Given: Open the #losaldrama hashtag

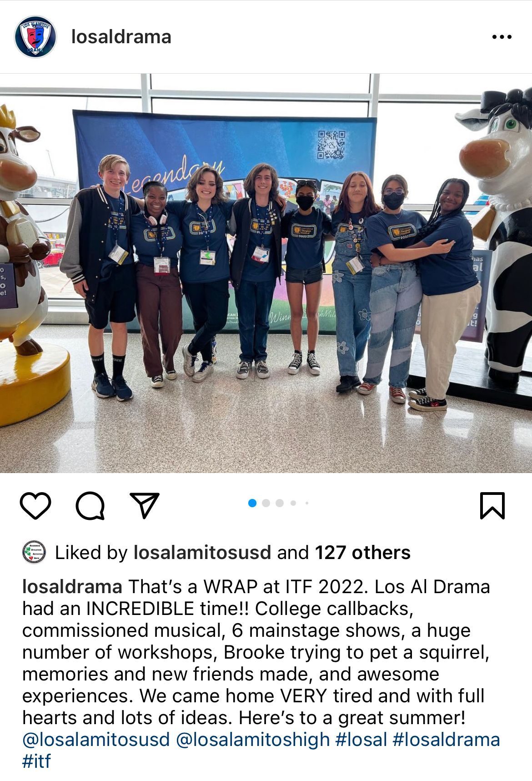Looking at the screenshot, I should pyautogui.click(x=447, y=740).
